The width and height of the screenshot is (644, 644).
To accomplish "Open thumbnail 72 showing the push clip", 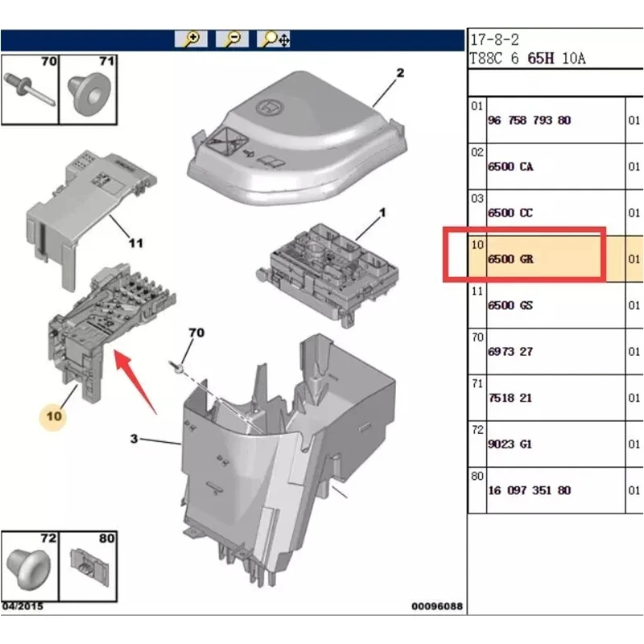I will [x=30, y=566].
